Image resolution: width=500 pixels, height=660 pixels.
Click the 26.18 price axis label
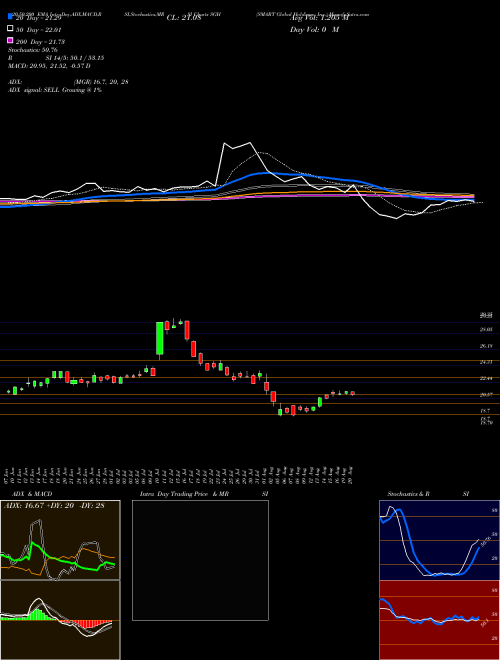pyautogui.click(x=486, y=346)
